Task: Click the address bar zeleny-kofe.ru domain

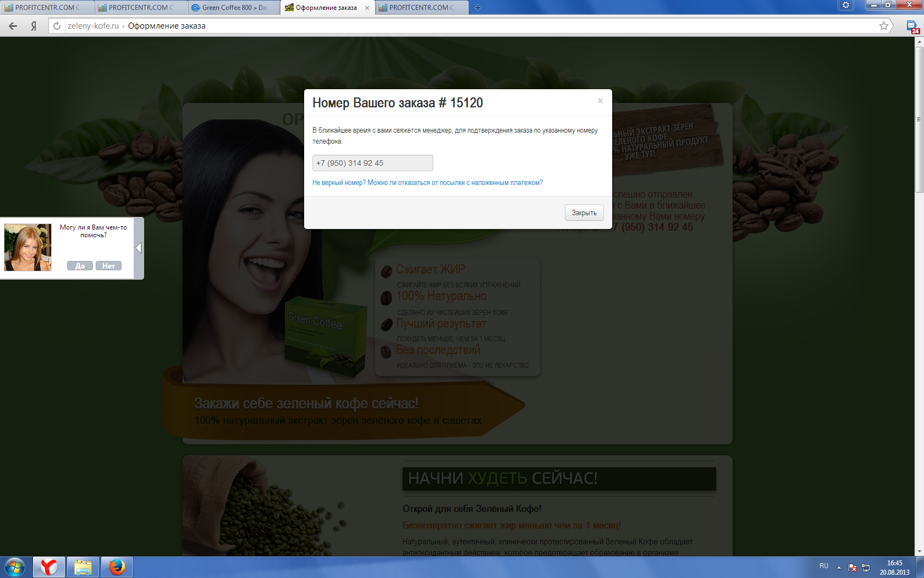Action: coord(93,26)
